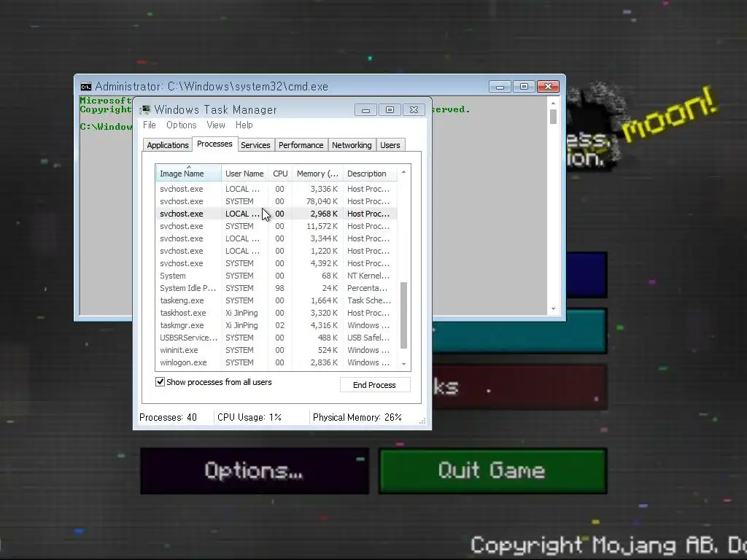The width and height of the screenshot is (747, 560).
Task: Select svchost.exe row using 78,040 K memory
Action: [x=276, y=201]
